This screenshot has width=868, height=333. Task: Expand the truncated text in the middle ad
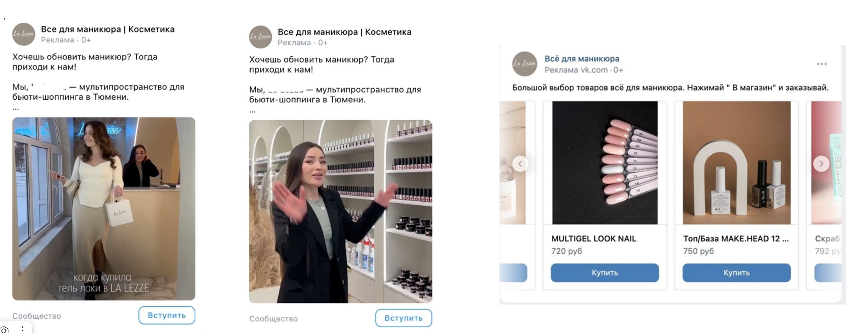[x=252, y=112]
